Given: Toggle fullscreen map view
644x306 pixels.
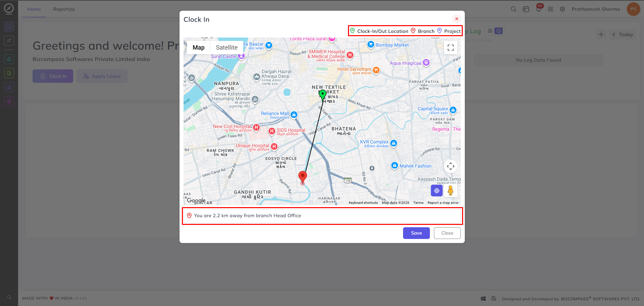Looking at the screenshot, I should 450,47.
